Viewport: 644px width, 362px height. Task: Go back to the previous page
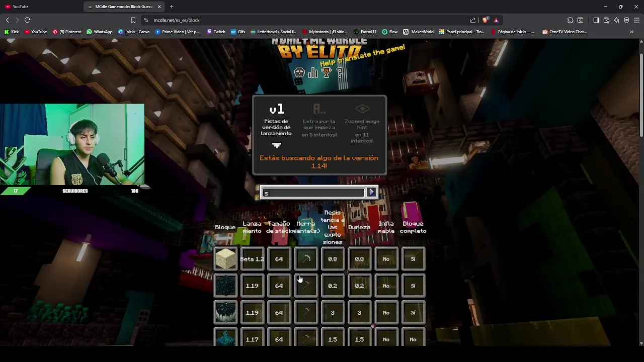pyautogui.click(x=7, y=20)
